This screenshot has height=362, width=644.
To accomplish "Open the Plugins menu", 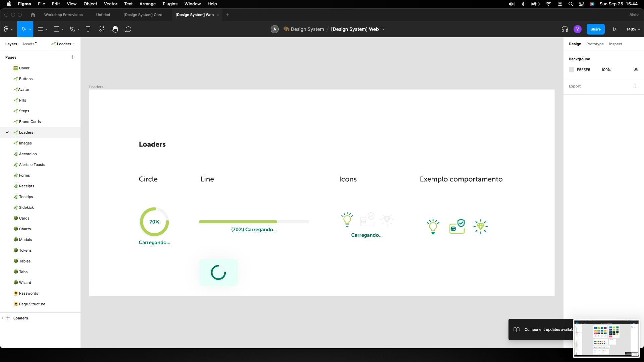I will (170, 4).
